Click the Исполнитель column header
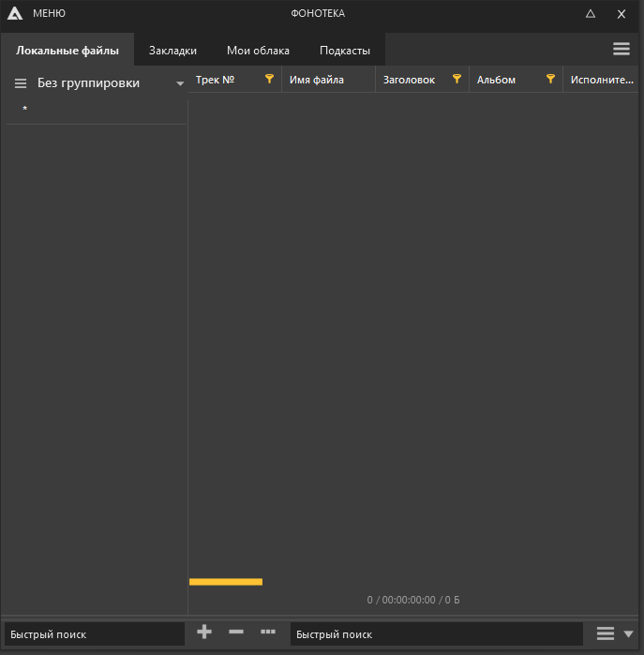Screen dimensions: 644x655 [602, 81]
